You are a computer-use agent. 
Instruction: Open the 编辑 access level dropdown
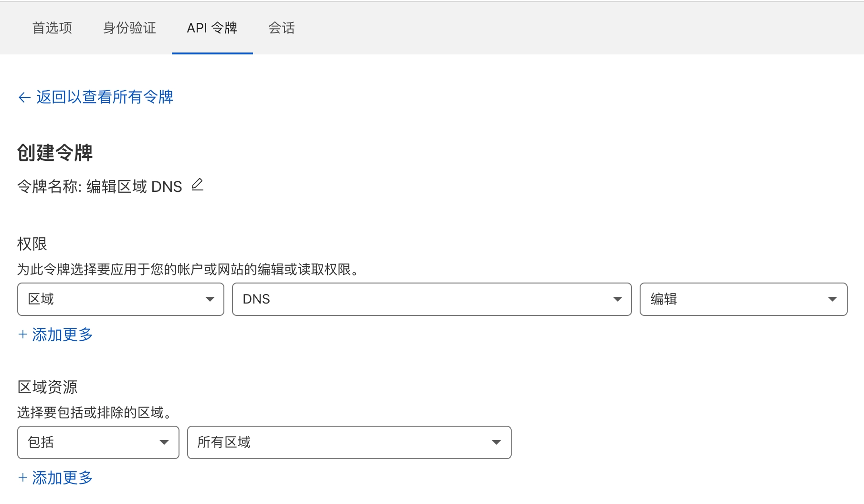pyautogui.click(x=744, y=299)
